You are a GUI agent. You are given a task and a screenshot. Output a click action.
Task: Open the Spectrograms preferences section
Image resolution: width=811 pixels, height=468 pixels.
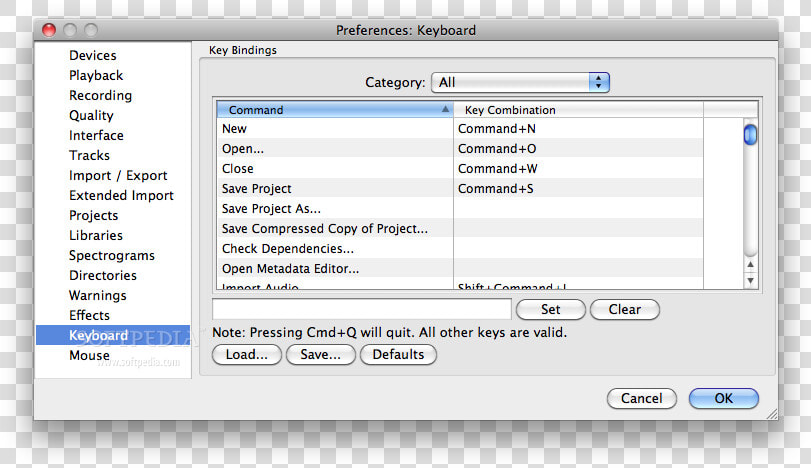coord(112,255)
